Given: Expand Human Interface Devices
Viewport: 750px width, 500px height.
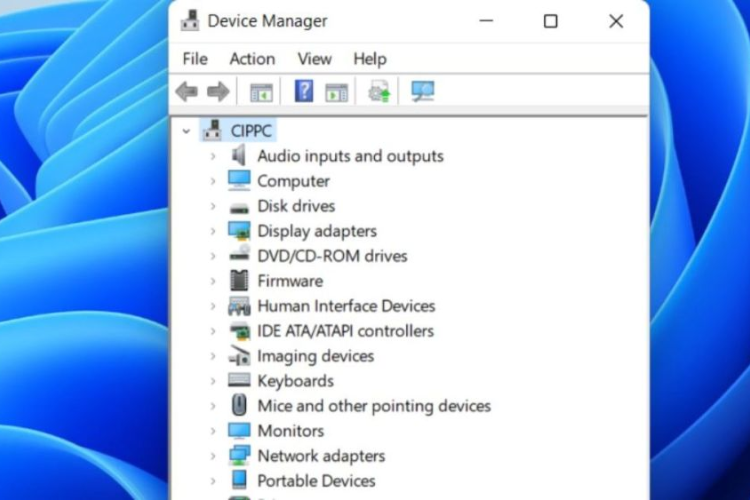Looking at the screenshot, I should [213, 306].
